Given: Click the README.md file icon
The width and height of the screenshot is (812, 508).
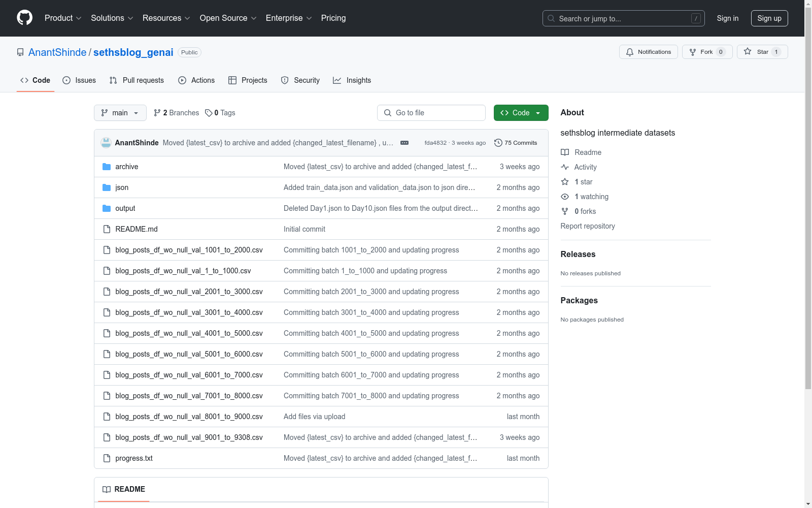Looking at the screenshot, I should pos(107,229).
